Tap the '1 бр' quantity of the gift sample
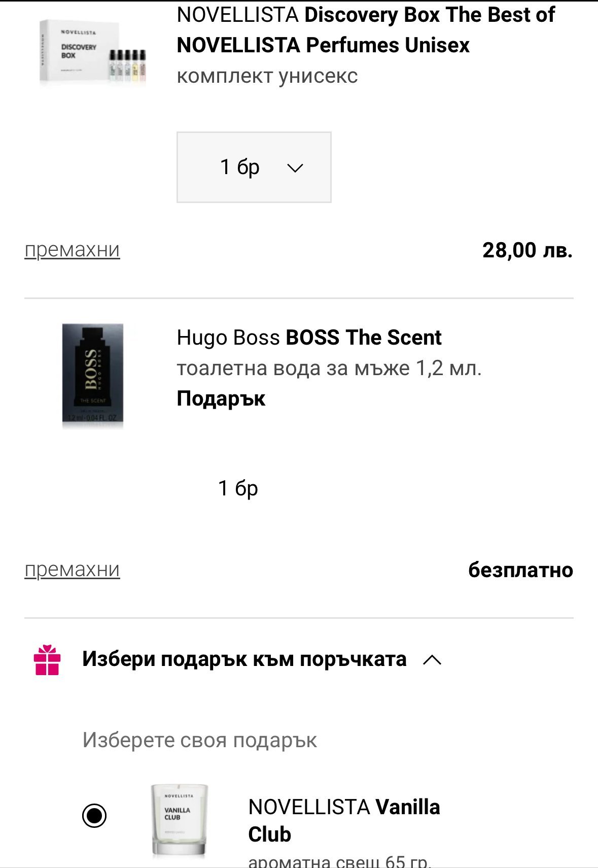The width and height of the screenshot is (598, 868). pos(238,488)
